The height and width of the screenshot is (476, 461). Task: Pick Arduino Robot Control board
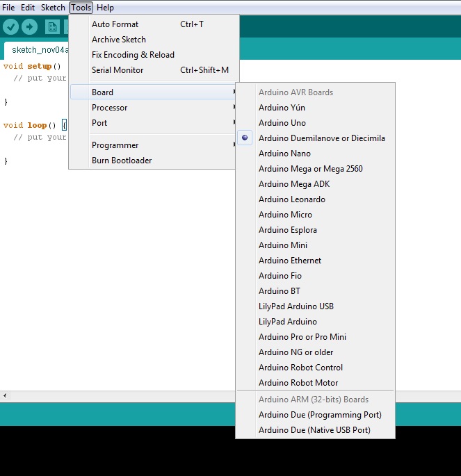pyautogui.click(x=315, y=368)
